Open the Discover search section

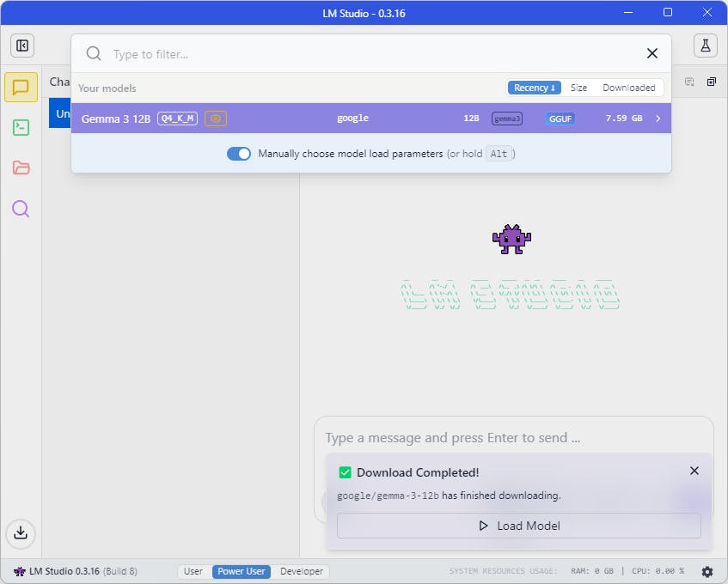tap(21, 209)
